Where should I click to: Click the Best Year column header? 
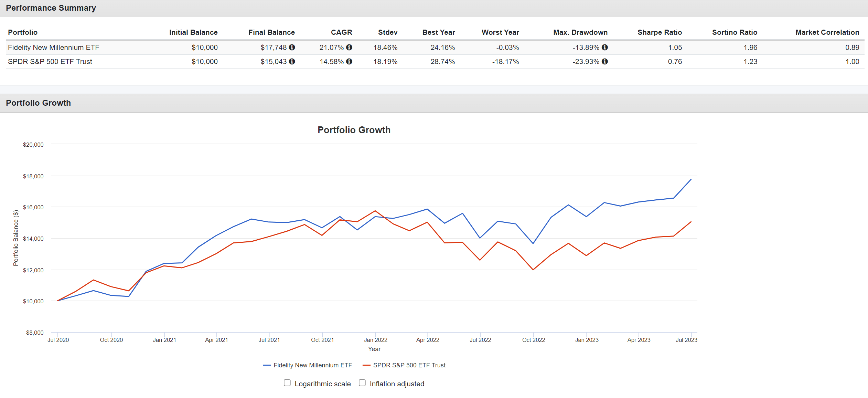(439, 32)
